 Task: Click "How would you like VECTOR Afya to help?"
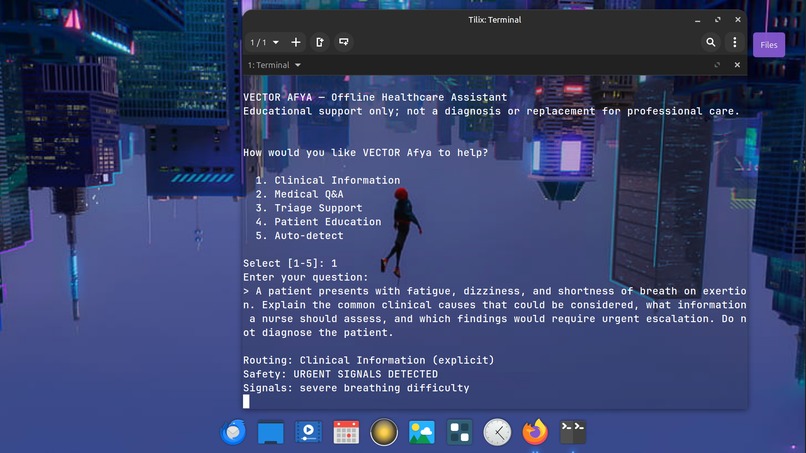tap(365, 153)
